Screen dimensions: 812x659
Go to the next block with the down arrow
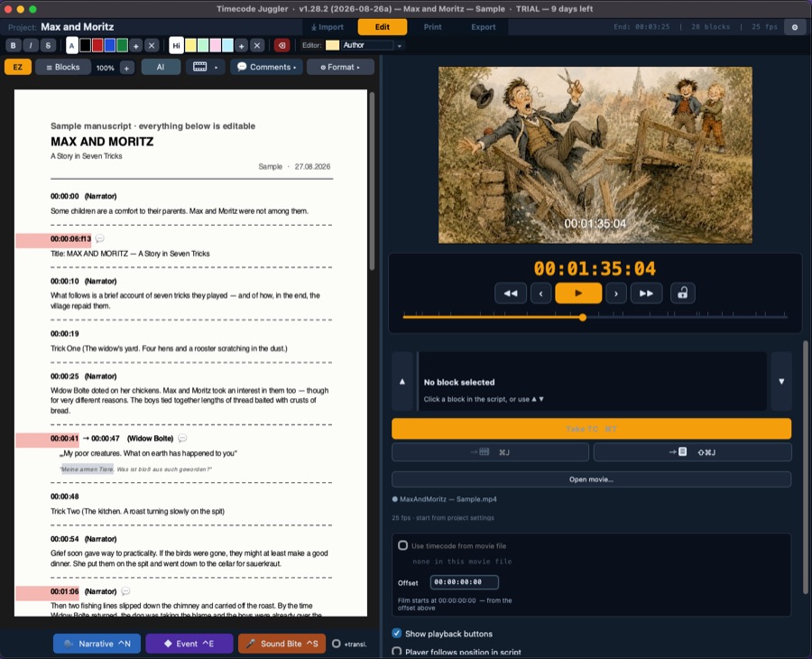pyautogui.click(x=781, y=381)
